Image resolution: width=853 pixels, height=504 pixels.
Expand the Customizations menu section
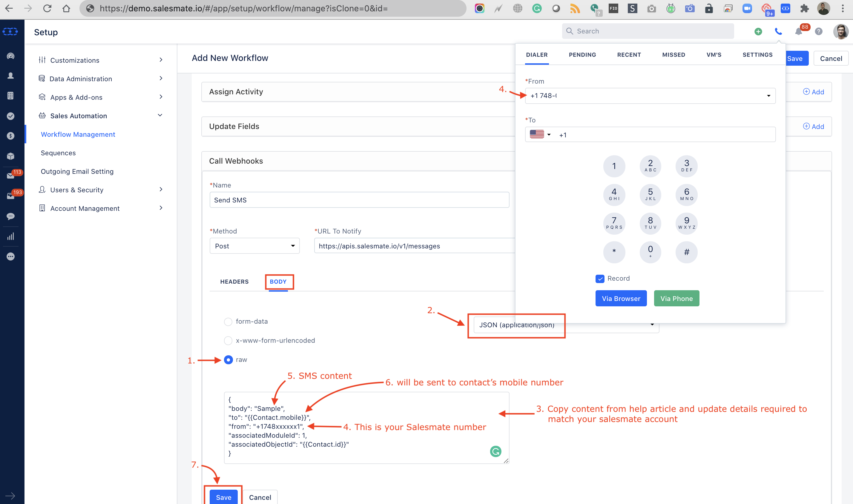(101, 60)
